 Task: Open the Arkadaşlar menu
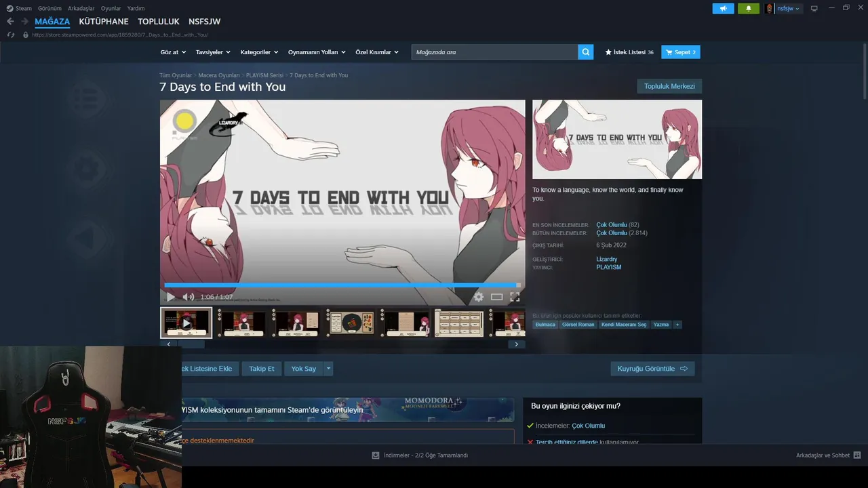pyautogui.click(x=81, y=8)
